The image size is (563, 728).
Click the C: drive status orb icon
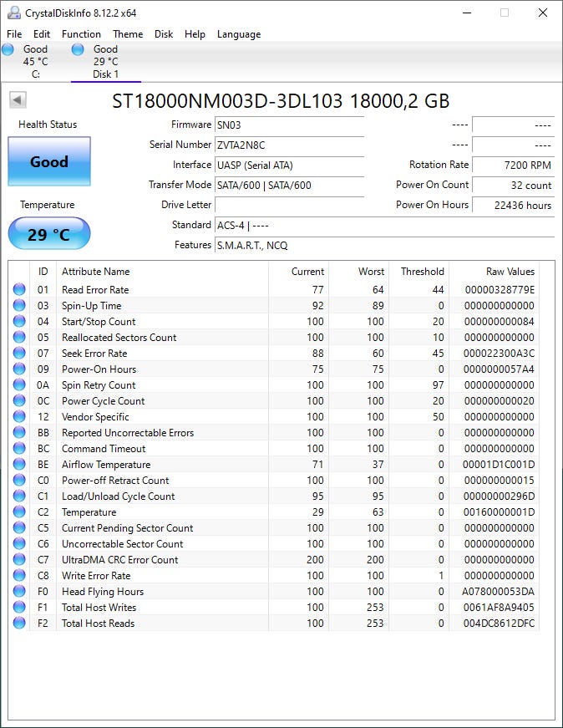coord(8,50)
